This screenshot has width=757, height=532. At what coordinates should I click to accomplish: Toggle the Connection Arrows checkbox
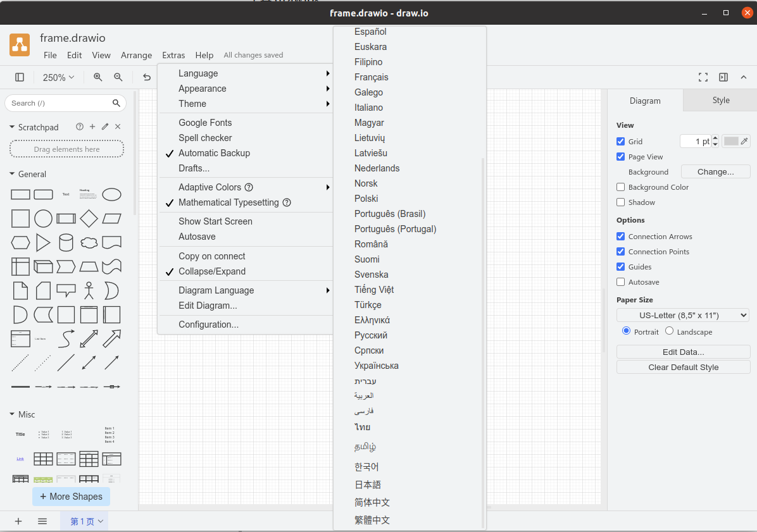coord(621,237)
